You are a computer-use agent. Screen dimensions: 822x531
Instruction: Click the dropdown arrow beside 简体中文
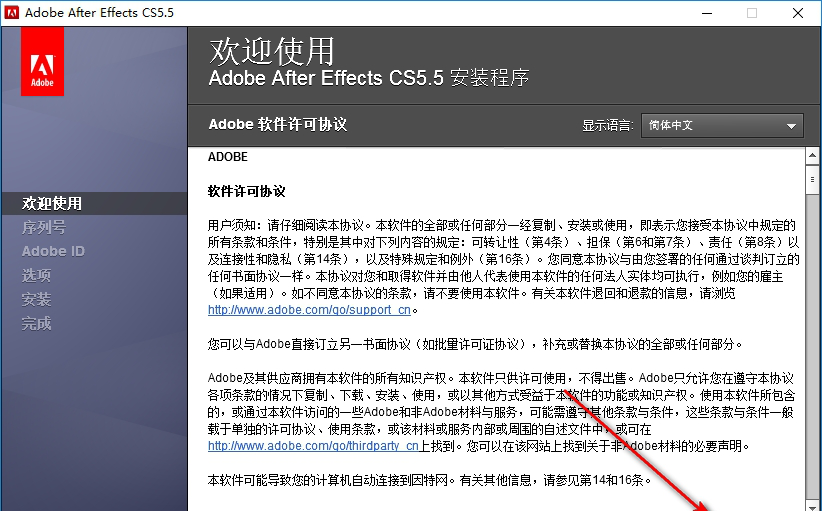[791, 126]
